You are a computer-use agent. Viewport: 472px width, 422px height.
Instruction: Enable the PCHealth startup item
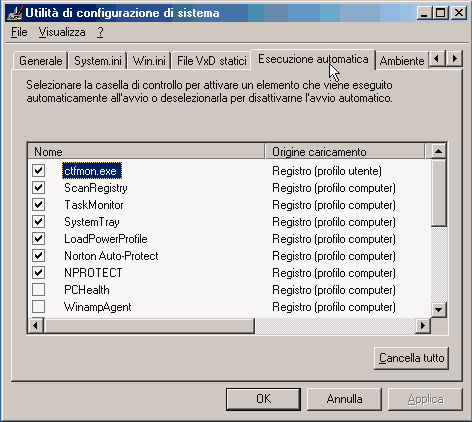click(x=39, y=290)
